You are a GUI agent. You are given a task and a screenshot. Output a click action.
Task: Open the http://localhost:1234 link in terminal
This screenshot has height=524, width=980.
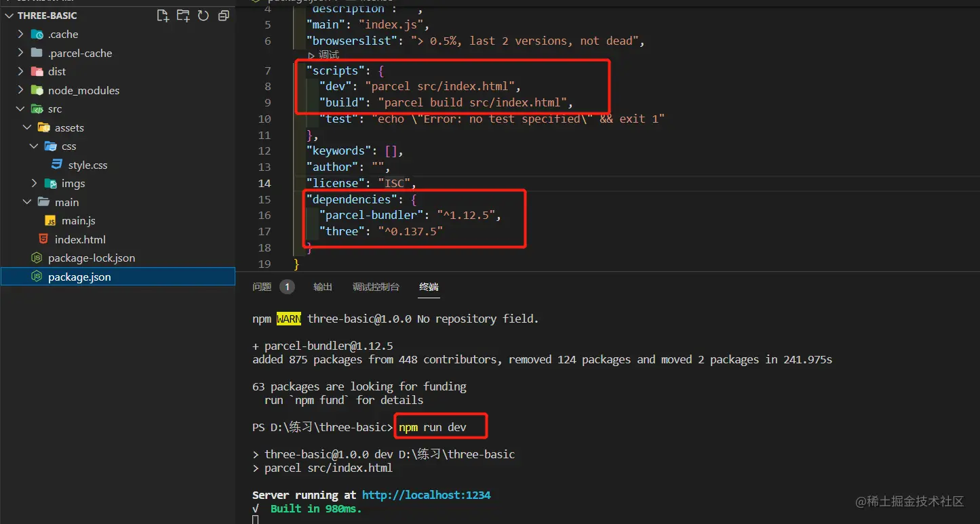point(426,495)
